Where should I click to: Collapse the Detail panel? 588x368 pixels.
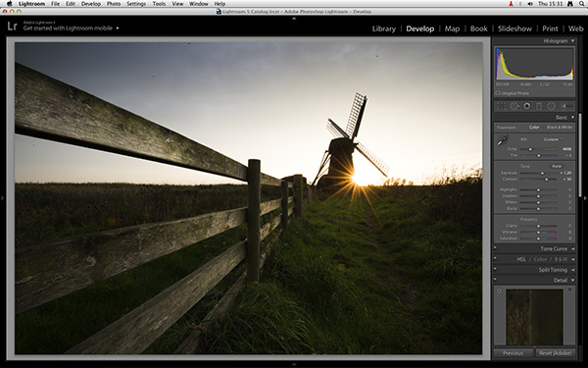click(572, 280)
